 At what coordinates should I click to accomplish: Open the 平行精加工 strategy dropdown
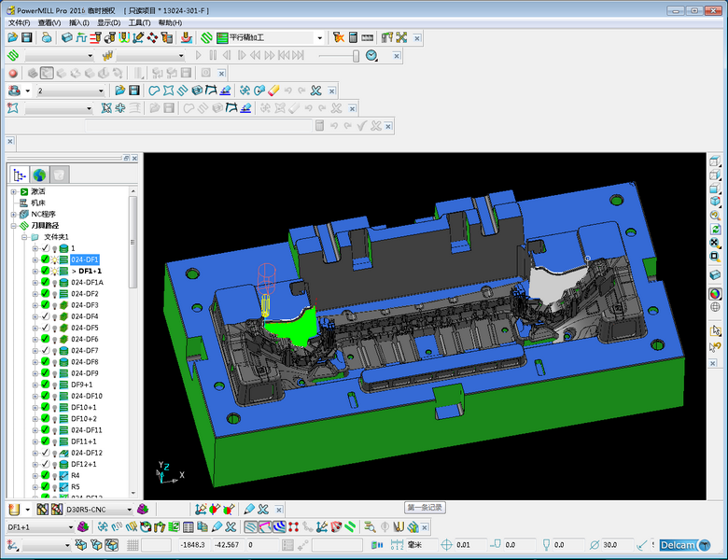(320, 38)
